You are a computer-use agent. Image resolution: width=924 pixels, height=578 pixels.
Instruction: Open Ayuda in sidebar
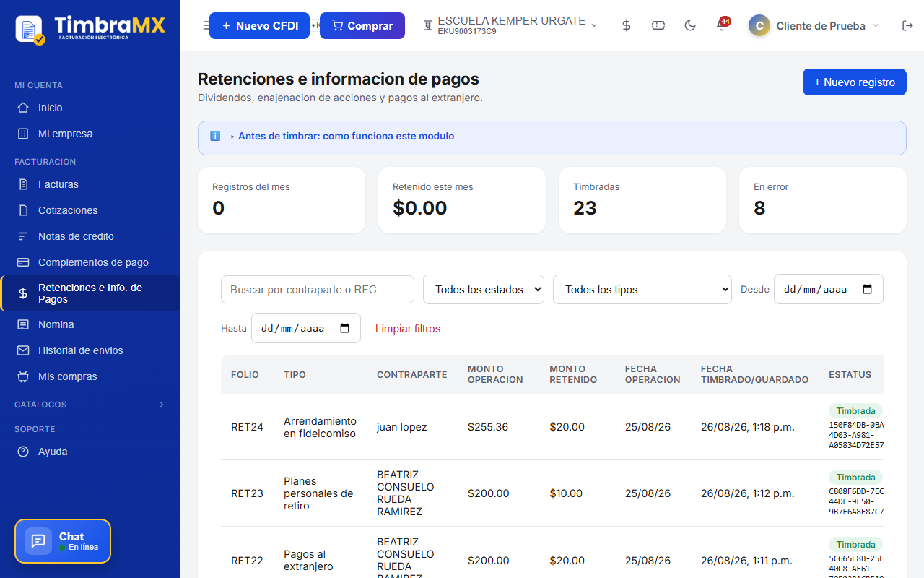click(x=90, y=452)
